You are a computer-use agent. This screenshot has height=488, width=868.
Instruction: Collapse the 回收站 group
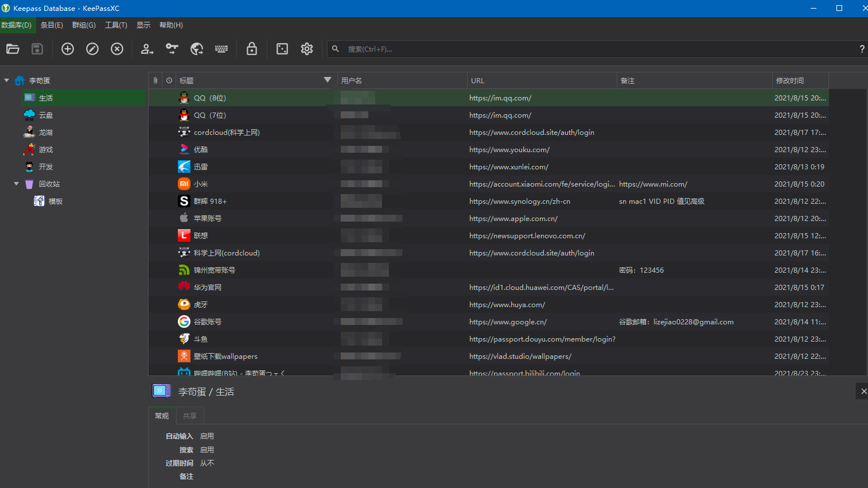(x=16, y=184)
